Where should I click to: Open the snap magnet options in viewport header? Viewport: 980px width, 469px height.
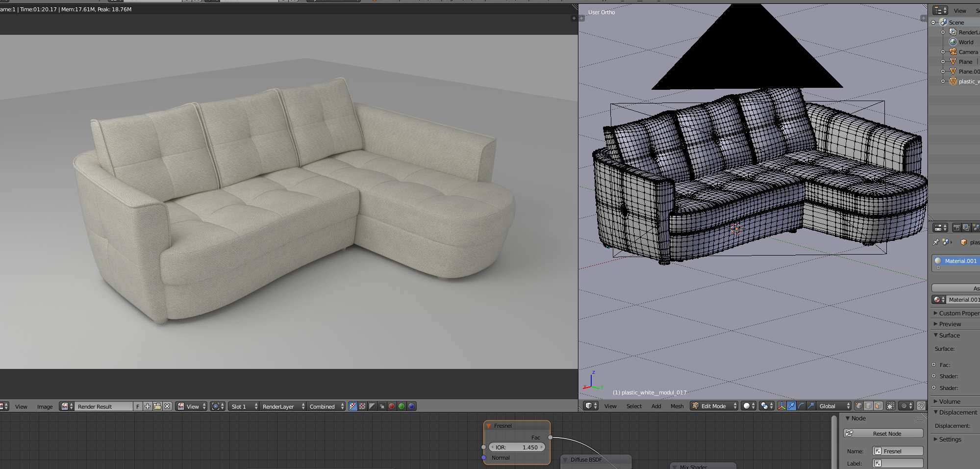(923, 406)
